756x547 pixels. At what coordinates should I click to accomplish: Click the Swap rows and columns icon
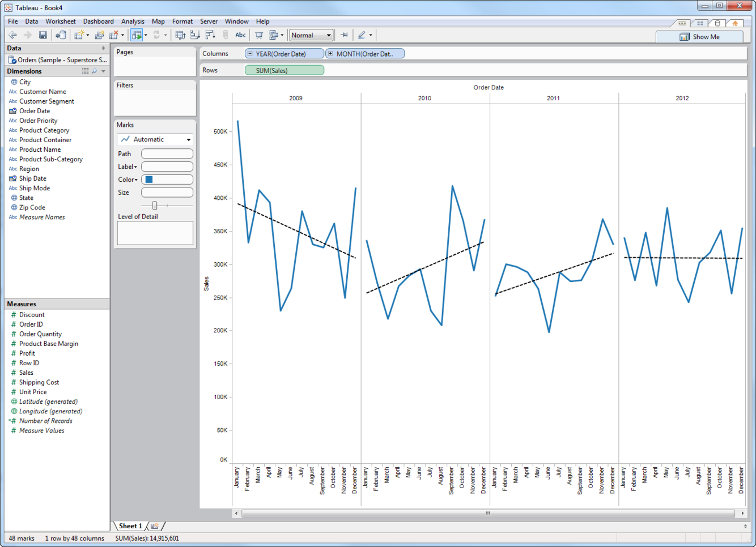pos(180,35)
